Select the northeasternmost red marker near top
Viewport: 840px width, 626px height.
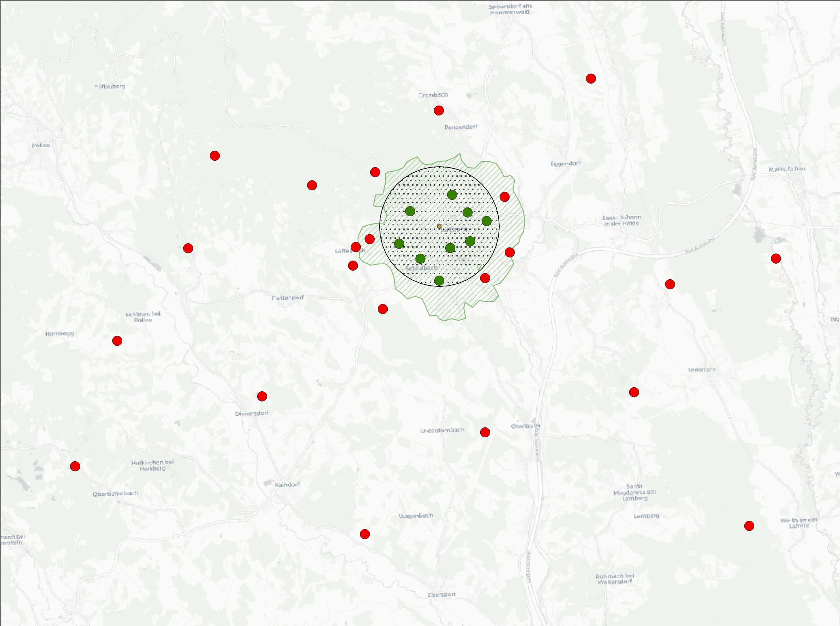591,79
